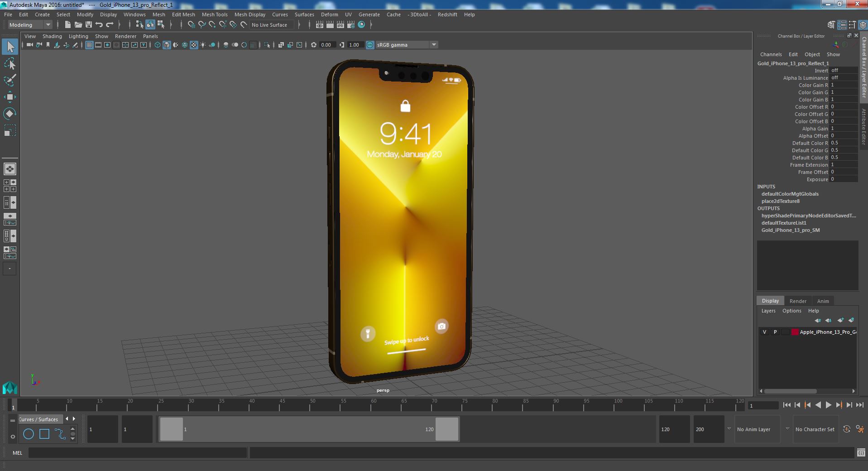This screenshot has height=471, width=868.
Task: Select the Color Gain R attribute
Action: tap(813, 85)
